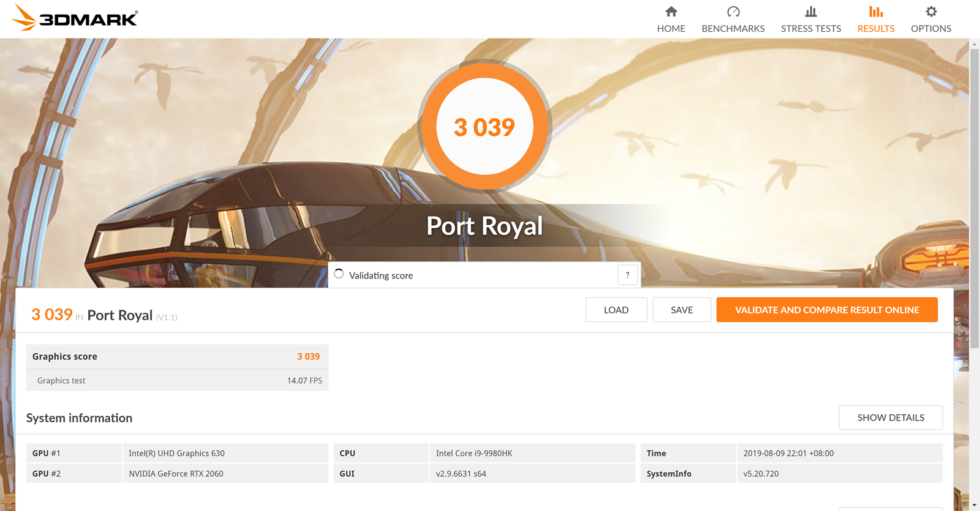Click the scrollbar up arrow
Screen dimensions: 980x511
(974, 44)
